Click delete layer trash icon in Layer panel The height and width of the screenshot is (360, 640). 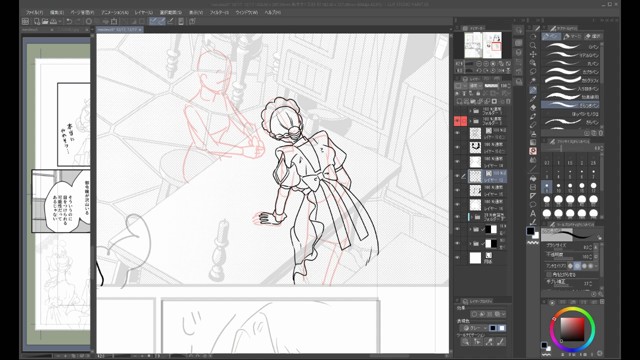tap(508, 101)
